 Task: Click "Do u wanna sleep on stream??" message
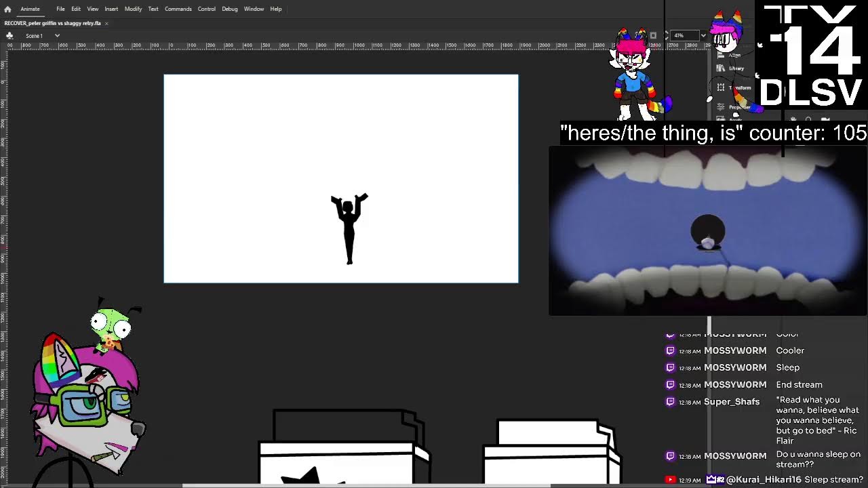818,460
